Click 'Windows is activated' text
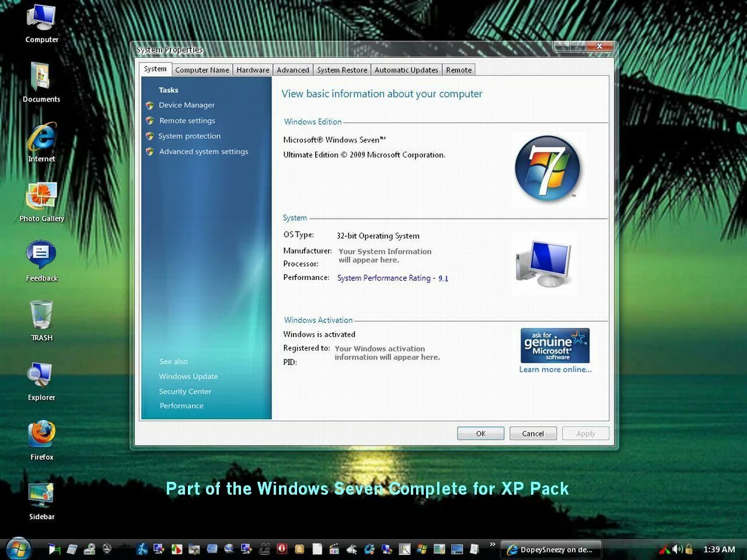 [319, 334]
